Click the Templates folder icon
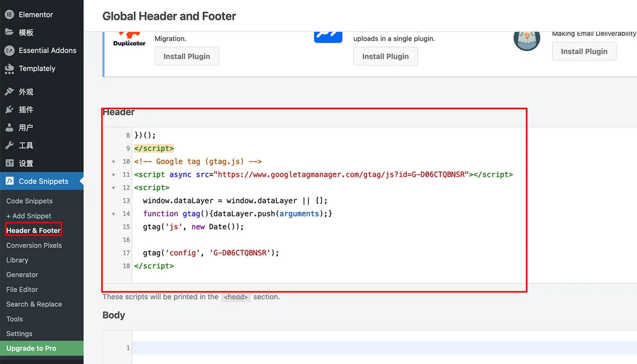The width and height of the screenshot is (637, 364). (x=9, y=32)
